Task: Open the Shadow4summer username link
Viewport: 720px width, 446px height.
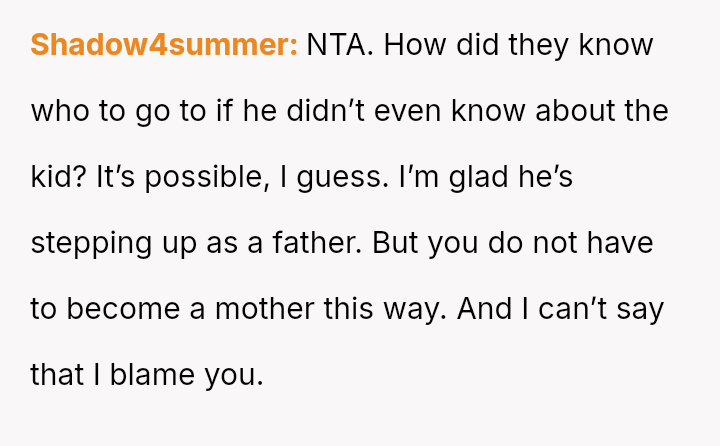Action: [x=164, y=45]
